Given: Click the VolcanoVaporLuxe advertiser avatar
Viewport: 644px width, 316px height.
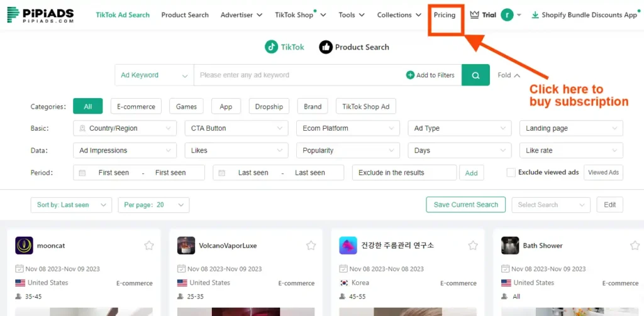Looking at the screenshot, I should 186,246.
